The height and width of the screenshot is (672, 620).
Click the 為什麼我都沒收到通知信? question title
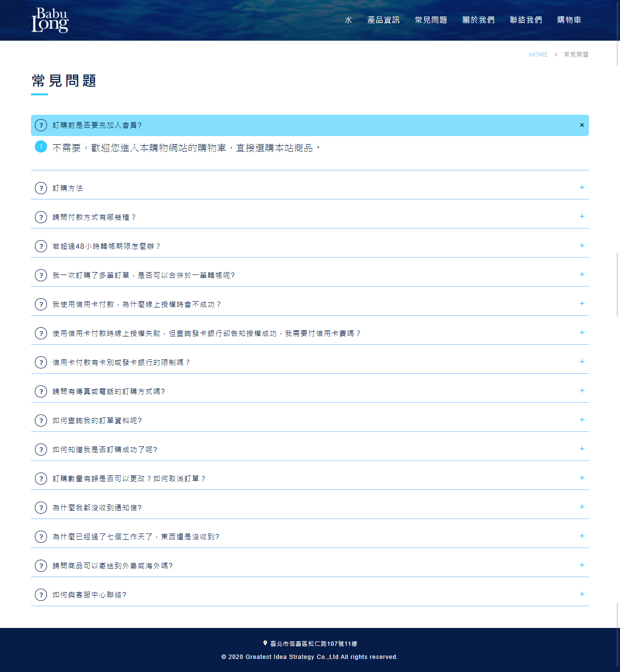click(x=97, y=508)
